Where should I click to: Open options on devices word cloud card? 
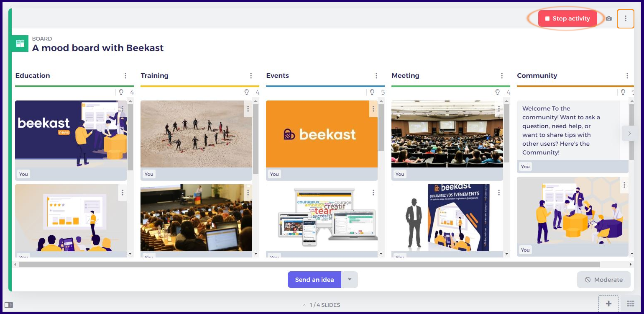[373, 193]
